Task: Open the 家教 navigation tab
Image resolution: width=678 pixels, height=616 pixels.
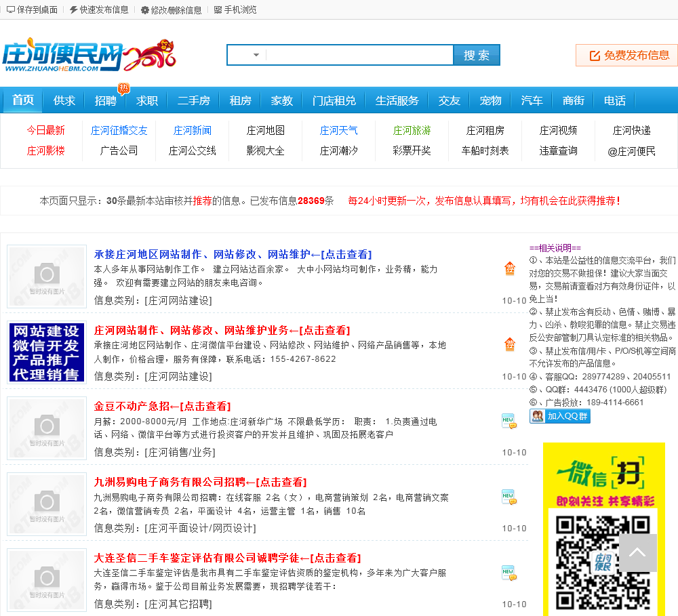Action: coord(282,101)
